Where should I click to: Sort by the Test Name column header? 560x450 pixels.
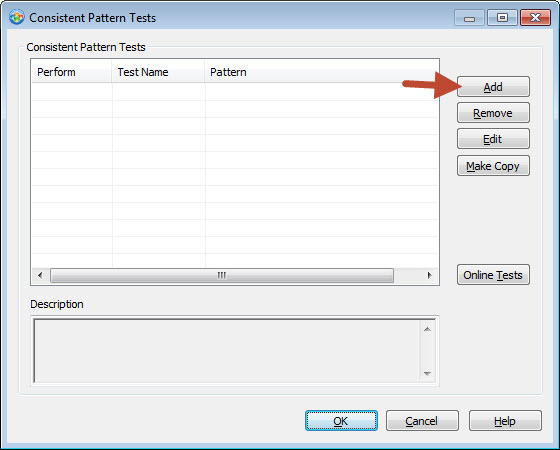click(x=158, y=72)
